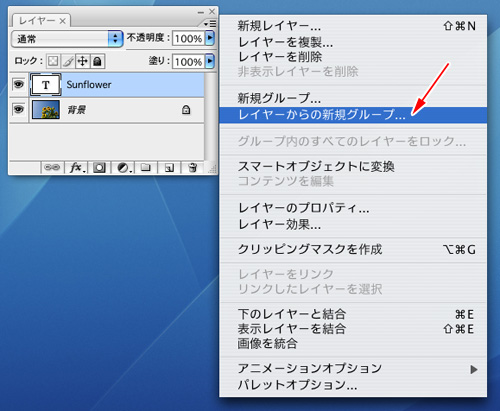Hide the Sunflower layer eye icon
Viewport: 500px width, 411px height.
pos(19,84)
